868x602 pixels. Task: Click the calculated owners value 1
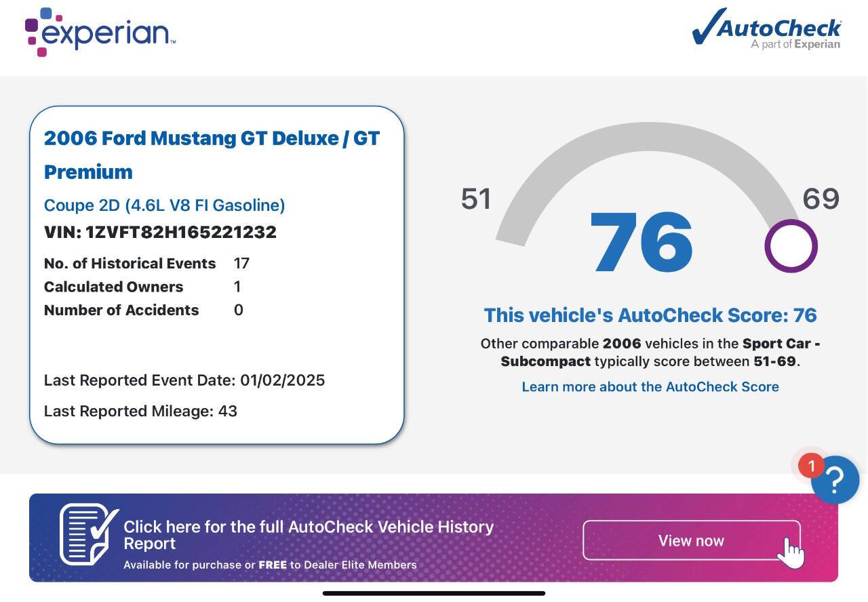237,287
